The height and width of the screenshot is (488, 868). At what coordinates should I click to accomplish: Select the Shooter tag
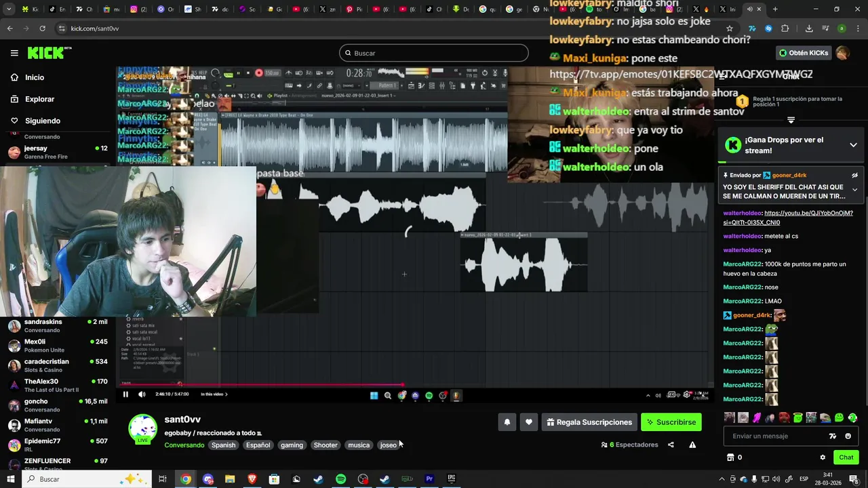(325, 445)
